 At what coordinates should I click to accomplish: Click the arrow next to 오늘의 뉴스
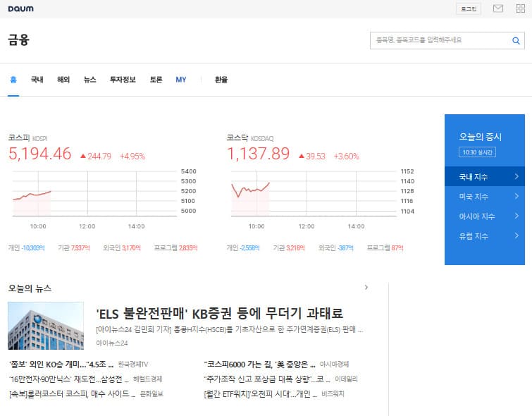point(366,288)
